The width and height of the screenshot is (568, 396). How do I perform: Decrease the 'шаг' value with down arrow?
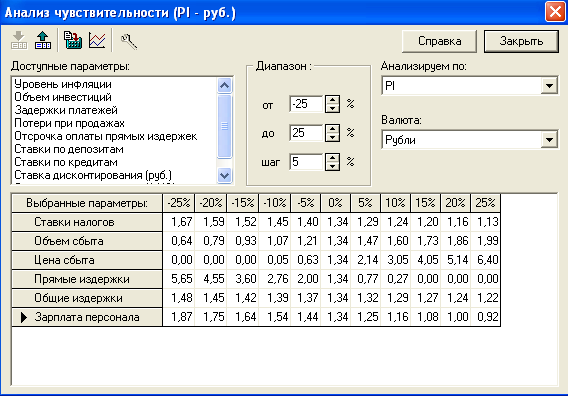click(332, 166)
